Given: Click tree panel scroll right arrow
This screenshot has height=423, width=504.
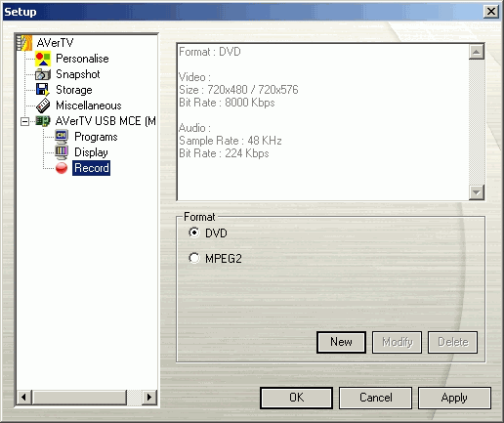Looking at the screenshot, I should (x=149, y=398).
